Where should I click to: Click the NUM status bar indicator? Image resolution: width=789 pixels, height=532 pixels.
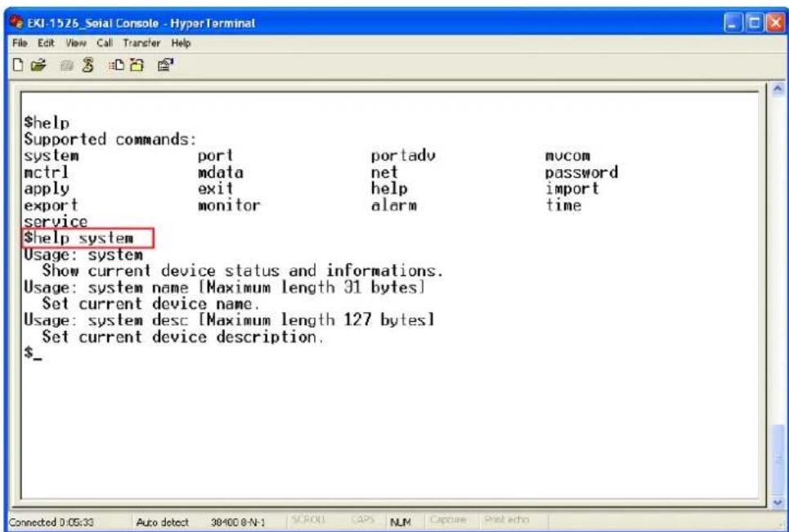(401, 522)
